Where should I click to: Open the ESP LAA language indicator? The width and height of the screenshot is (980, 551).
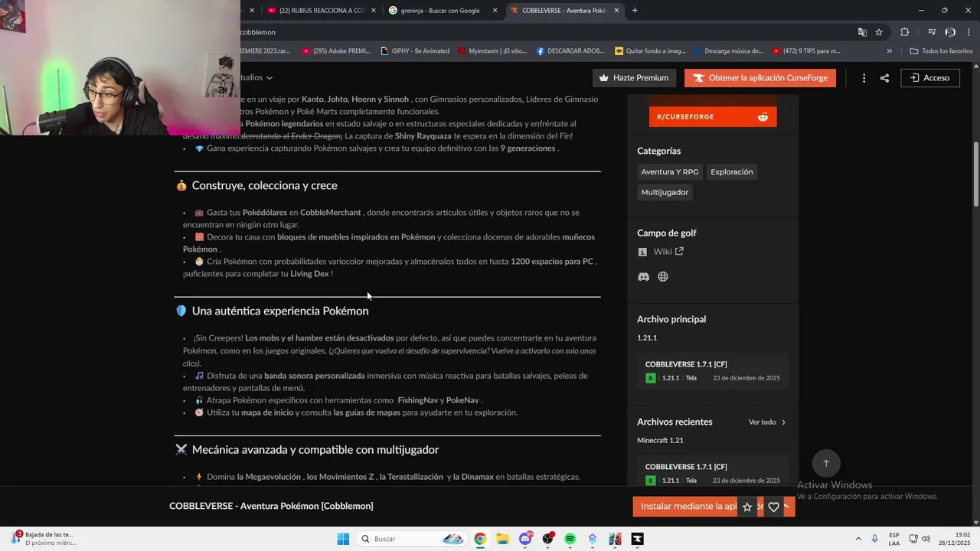click(894, 539)
